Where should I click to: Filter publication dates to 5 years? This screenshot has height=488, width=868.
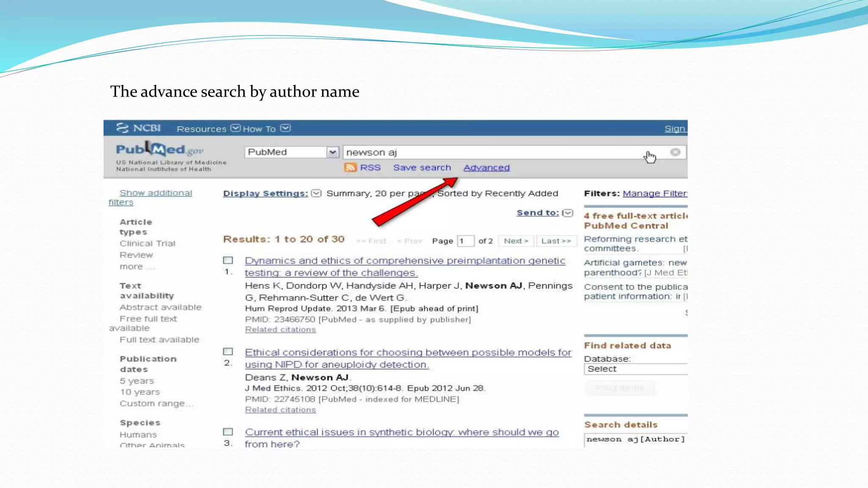click(x=136, y=381)
